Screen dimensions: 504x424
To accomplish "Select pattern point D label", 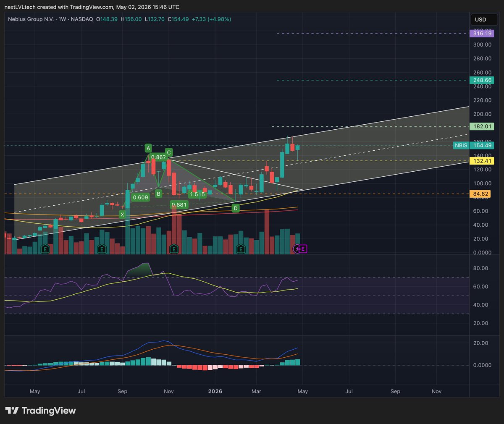I will pyautogui.click(x=236, y=208).
